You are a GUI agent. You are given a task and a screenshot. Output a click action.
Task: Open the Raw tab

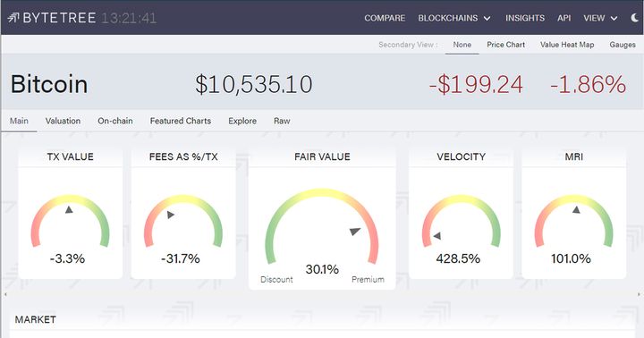point(282,121)
